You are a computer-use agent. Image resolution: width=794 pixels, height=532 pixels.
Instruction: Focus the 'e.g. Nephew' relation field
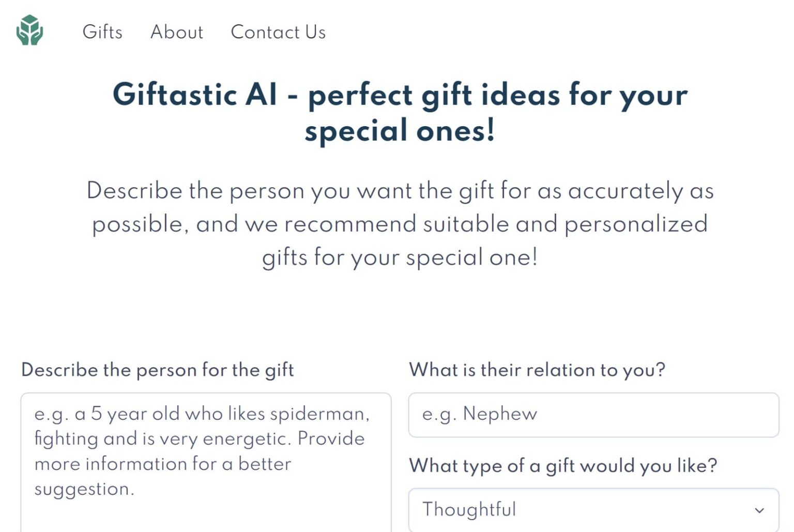click(x=593, y=415)
